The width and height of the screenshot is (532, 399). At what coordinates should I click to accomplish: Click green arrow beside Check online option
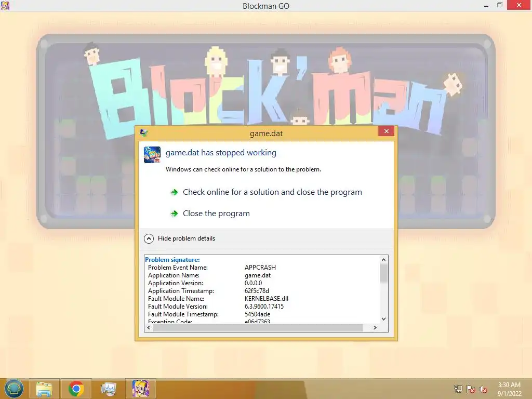(x=175, y=192)
